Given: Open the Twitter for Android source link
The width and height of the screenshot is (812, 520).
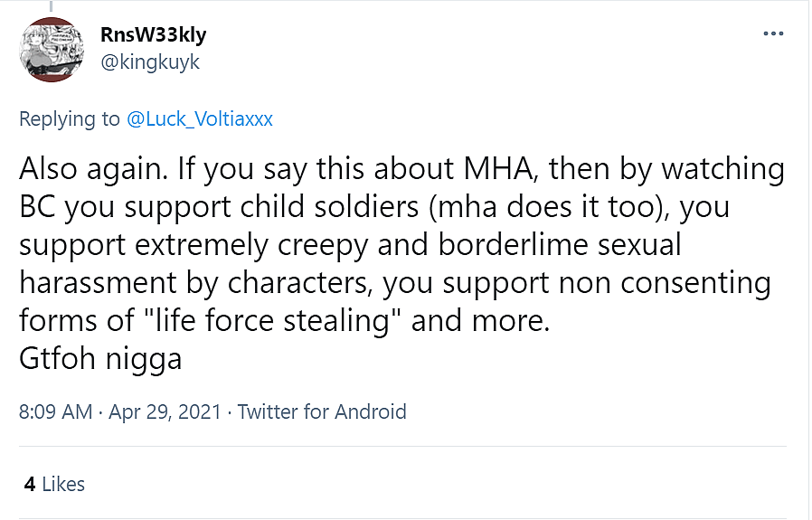Looking at the screenshot, I should (322, 411).
